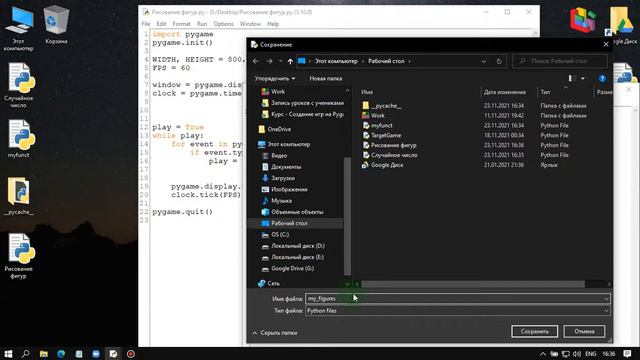
Task: Select the __pycache__ desktop folder icon
Action: tap(18, 196)
